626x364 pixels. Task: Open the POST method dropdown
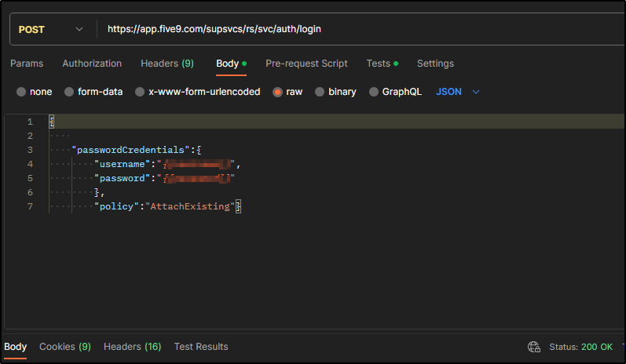51,30
